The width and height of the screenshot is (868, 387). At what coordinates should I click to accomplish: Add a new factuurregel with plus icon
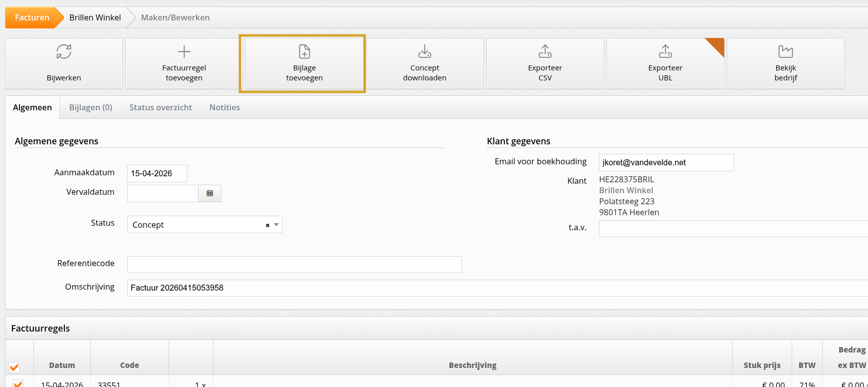click(x=184, y=51)
